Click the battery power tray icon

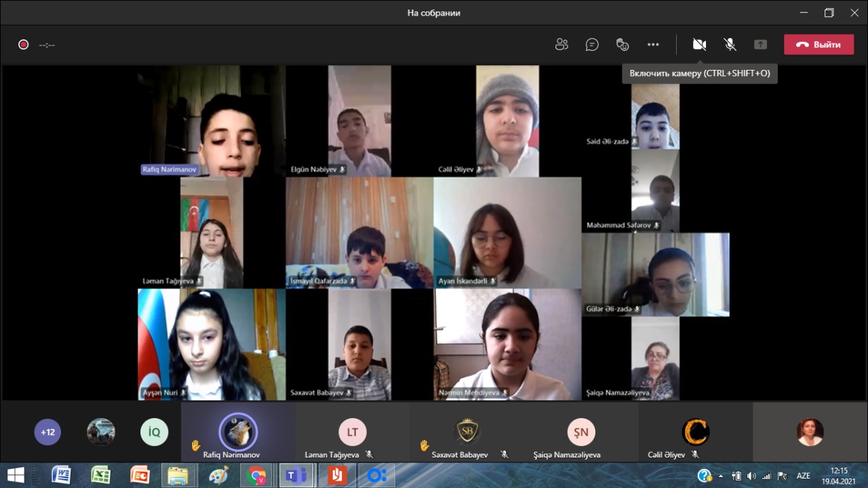736,476
